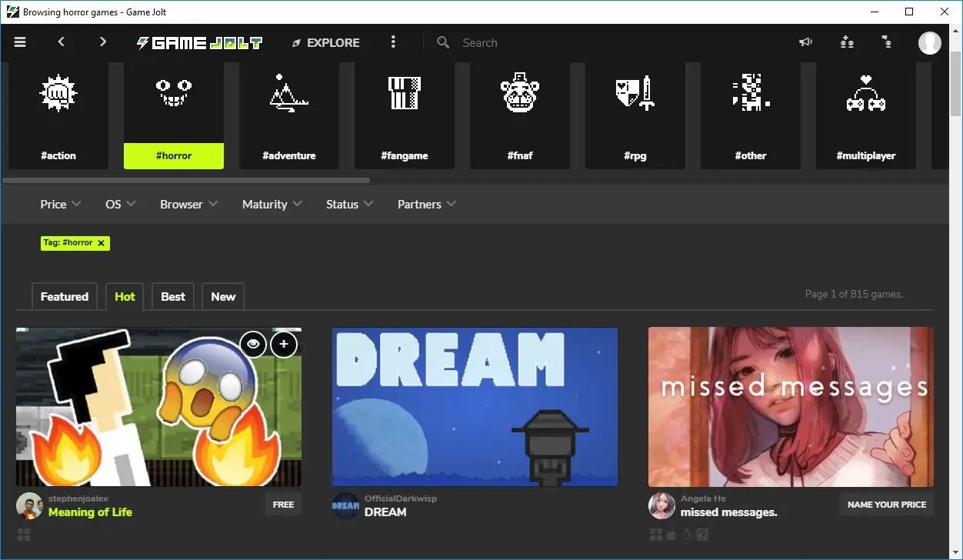This screenshot has width=963, height=560.
Task: Click the "Browsing horror games - Game Jolt" title
Action: tap(95, 12)
